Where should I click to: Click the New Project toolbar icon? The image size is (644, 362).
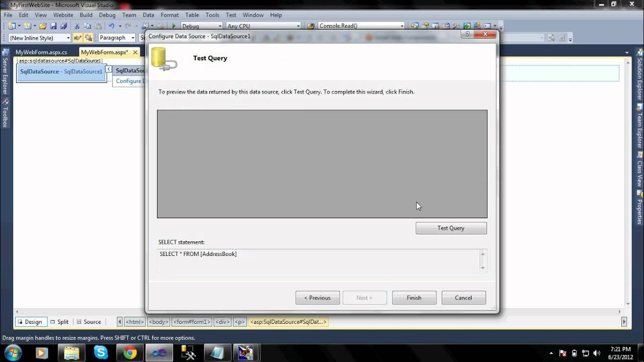(x=12, y=26)
